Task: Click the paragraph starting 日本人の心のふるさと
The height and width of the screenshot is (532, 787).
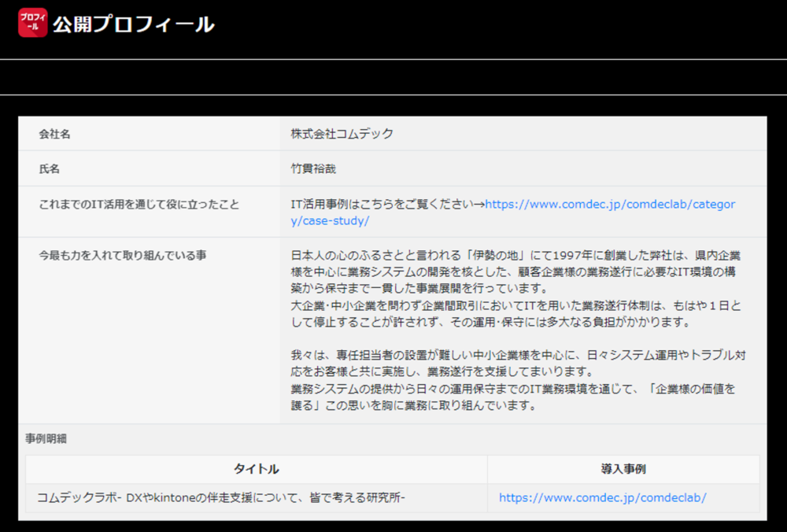Action: pyautogui.click(x=516, y=272)
